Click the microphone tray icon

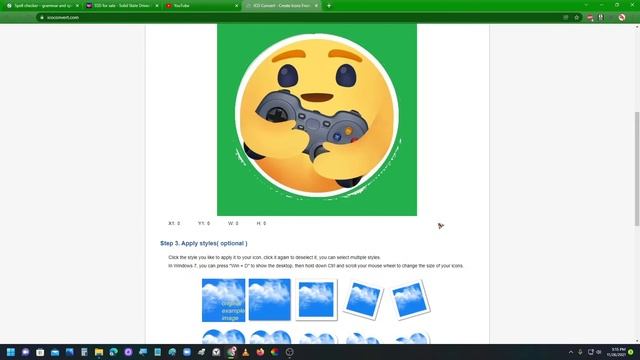[580, 352]
